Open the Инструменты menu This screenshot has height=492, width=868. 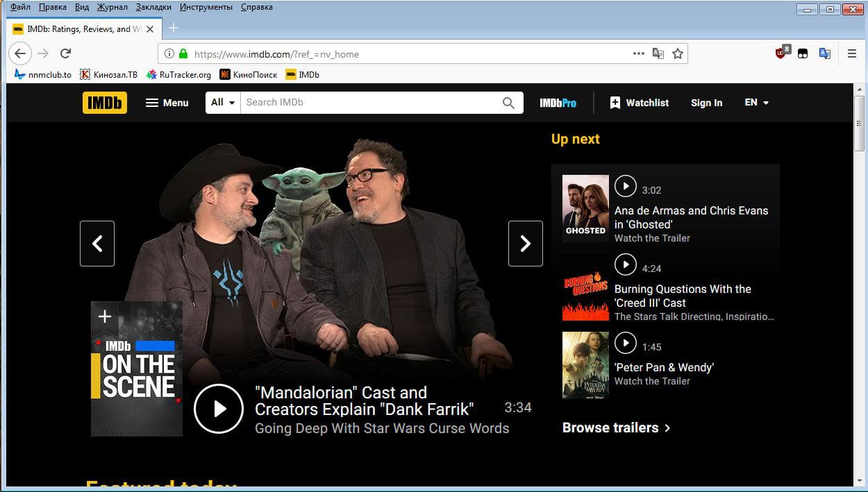pyautogui.click(x=206, y=7)
